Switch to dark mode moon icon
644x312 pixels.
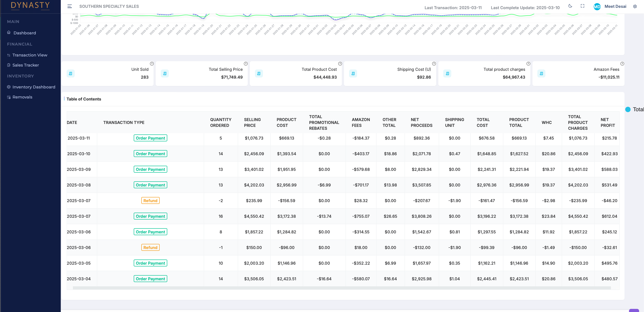(570, 6)
